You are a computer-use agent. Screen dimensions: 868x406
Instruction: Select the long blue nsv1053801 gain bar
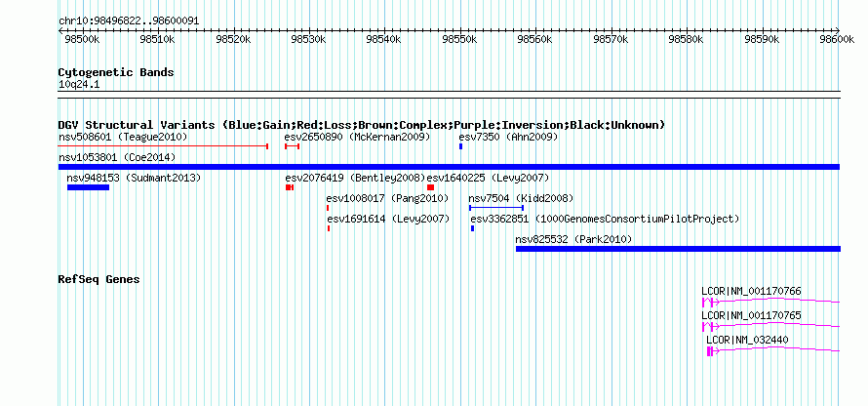point(449,167)
